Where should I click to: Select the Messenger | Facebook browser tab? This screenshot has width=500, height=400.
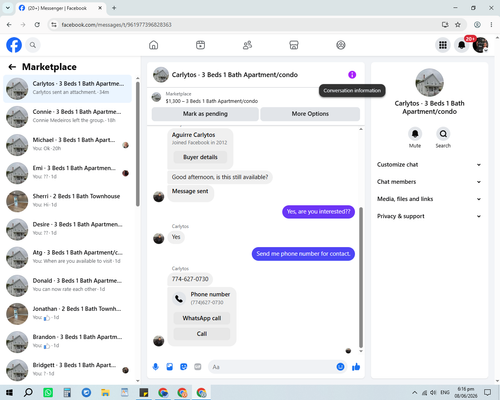[61, 8]
